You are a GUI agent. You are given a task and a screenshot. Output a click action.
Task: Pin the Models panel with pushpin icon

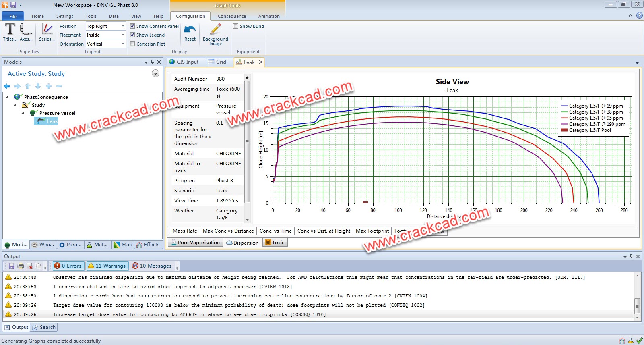pyautogui.click(x=152, y=62)
